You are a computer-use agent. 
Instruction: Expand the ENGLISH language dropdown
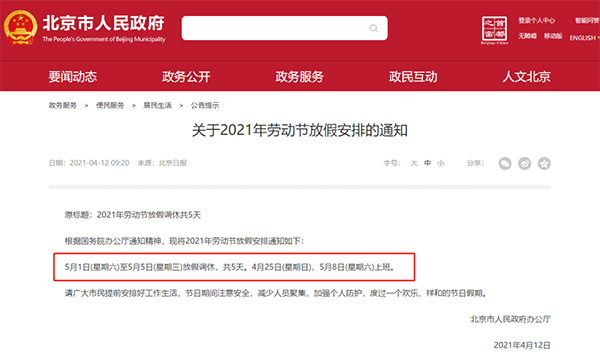(585, 38)
